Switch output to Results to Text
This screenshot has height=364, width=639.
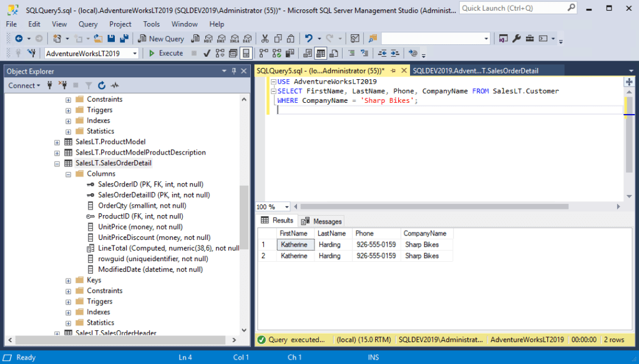(308, 54)
